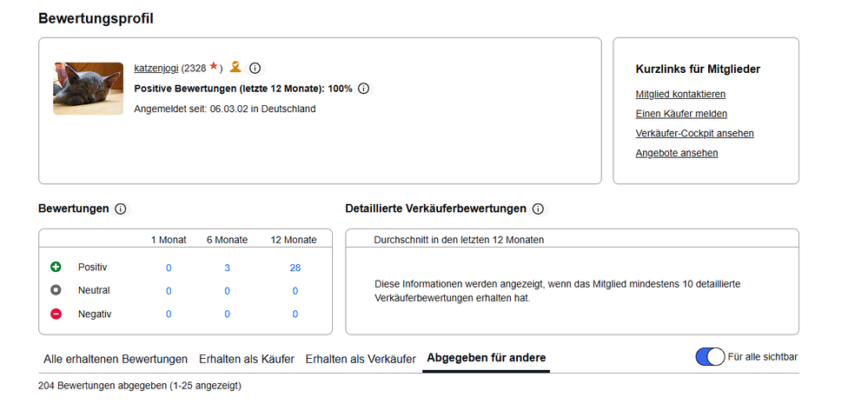
Task: Click the green Positiv plus icon
Action: point(56,268)
